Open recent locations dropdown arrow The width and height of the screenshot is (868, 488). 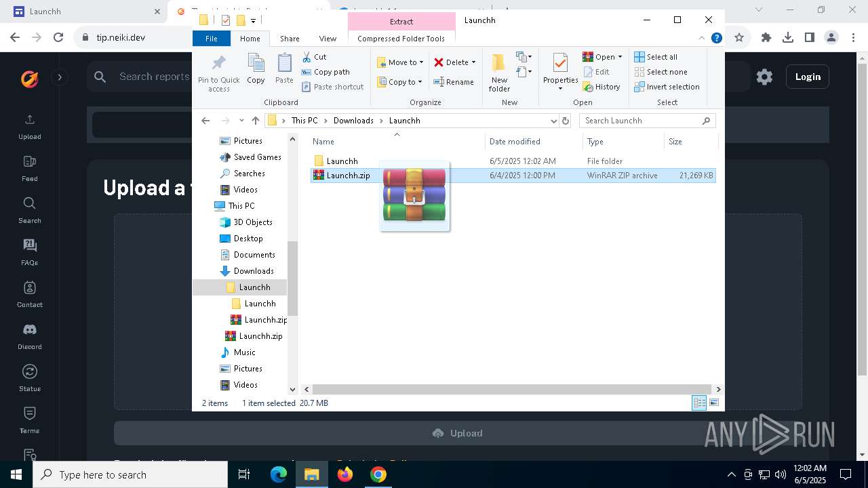pyautogui.click(x=241, y=121)
